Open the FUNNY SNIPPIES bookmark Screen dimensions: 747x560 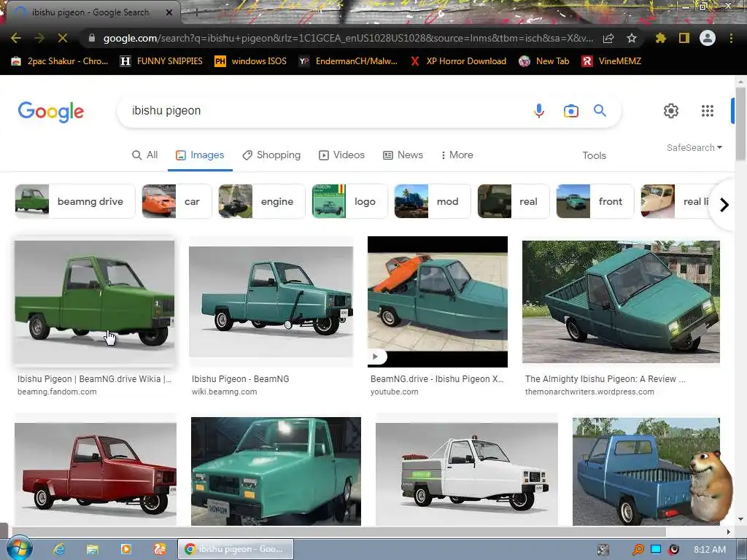[161, 61]
